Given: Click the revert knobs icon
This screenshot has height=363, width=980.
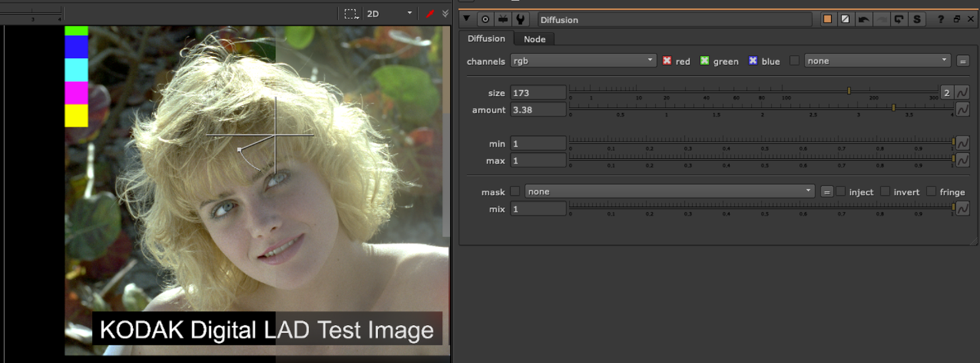Looking at the screenshot, I should coord(899,20).
